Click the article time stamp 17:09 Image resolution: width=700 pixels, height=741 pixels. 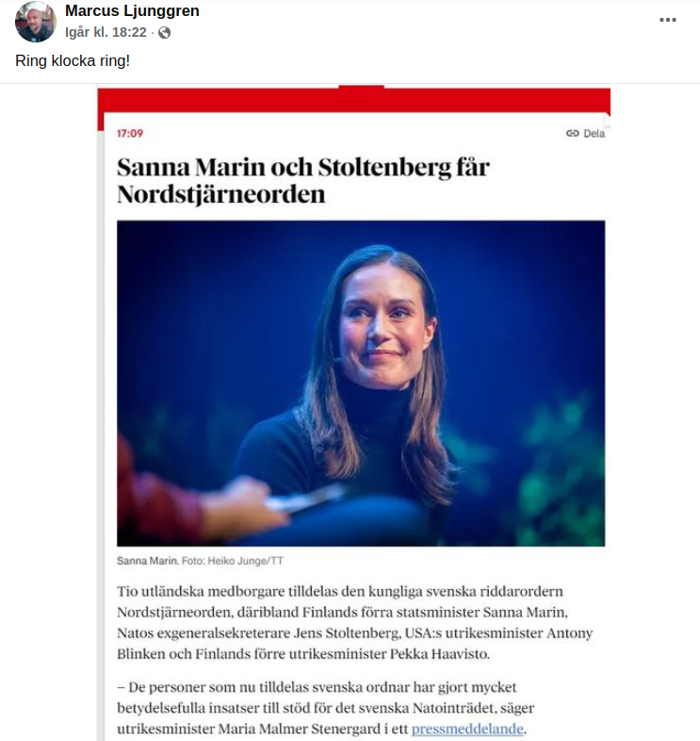tap(130, 133)
